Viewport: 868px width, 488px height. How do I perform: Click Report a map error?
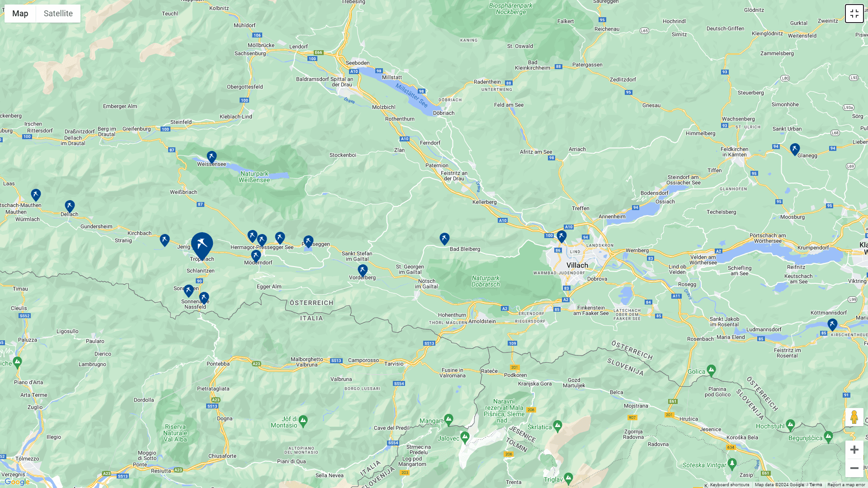[846, 485]
